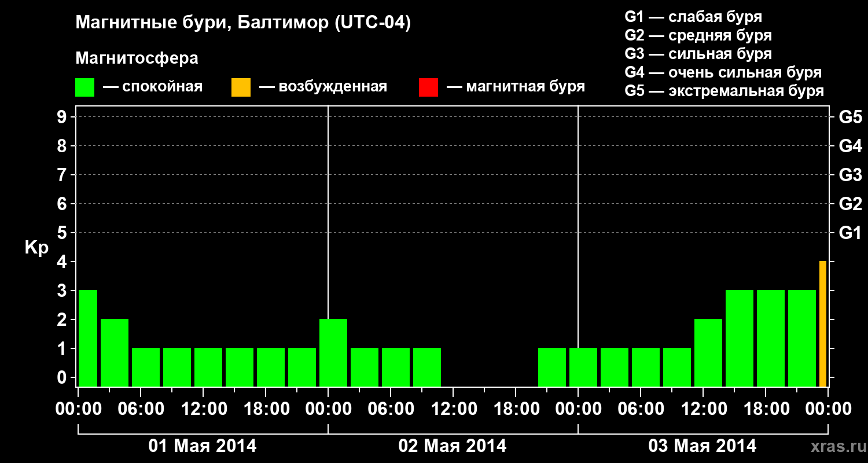Select the title 'Магнитные бури, Балтимор (UTC-04)'
868x463 pixels.
click(243, 24)
